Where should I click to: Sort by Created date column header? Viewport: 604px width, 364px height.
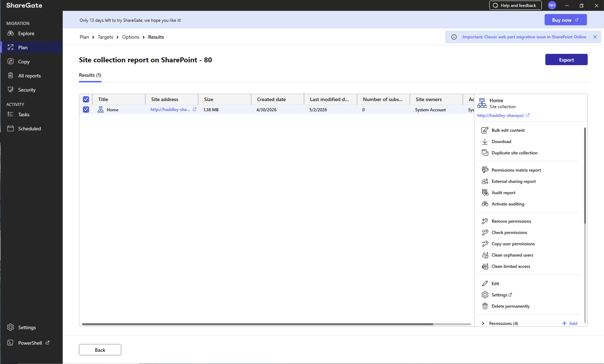coord(277,99)
